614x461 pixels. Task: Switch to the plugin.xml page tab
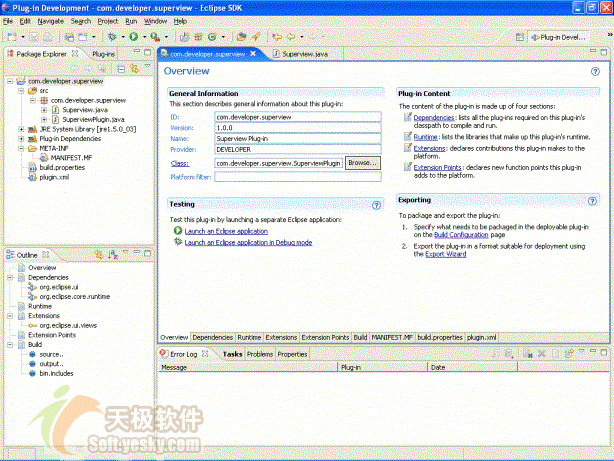(x=482, y=337)
